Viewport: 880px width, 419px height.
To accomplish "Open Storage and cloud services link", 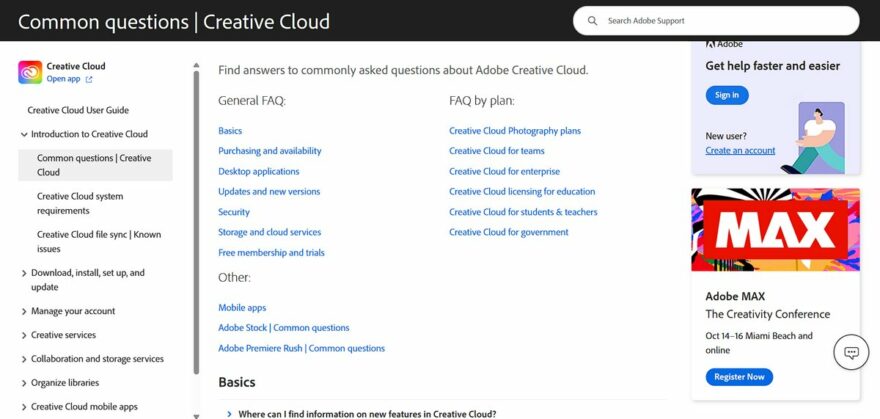I will coord(270,232).
